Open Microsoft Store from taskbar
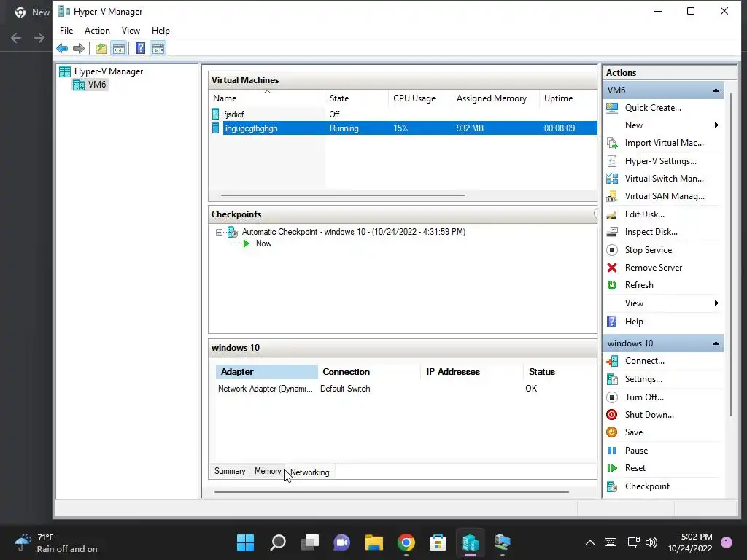 (x=438, y=542)
